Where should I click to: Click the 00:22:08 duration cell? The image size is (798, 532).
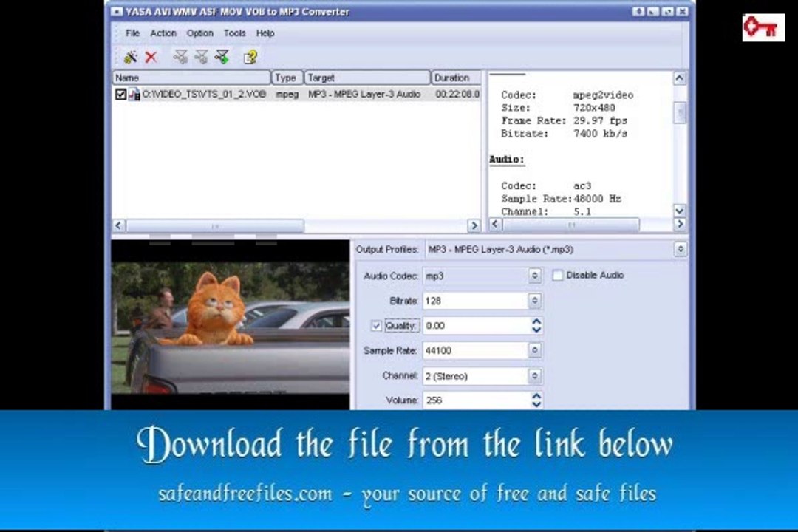point(457,94)
